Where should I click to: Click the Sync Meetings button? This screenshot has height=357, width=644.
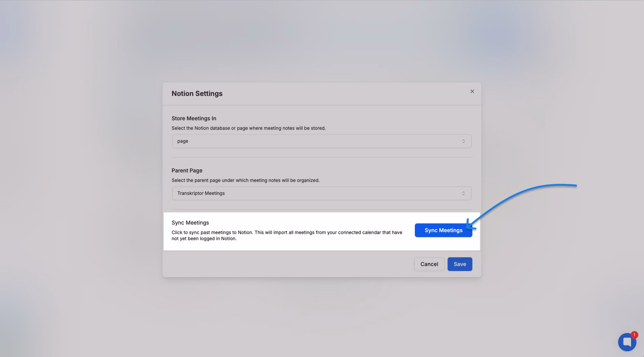click(x=443, y=230)
